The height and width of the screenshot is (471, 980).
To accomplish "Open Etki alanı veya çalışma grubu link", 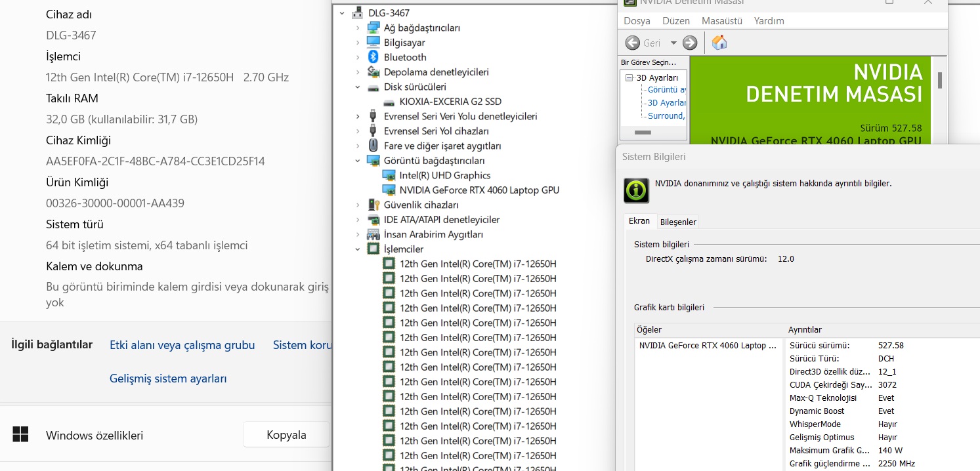I will (x=182, y=345).
